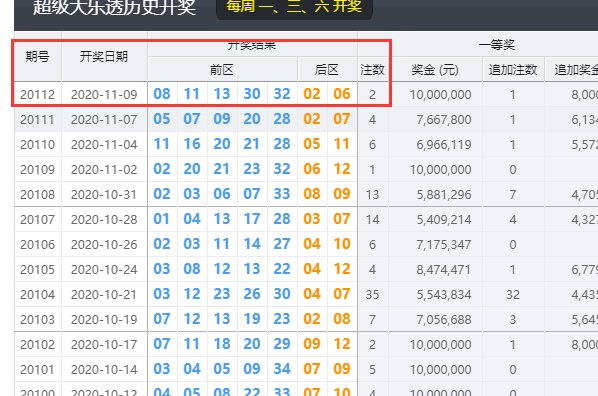Image resolution: width=598 pixels, height=396 pixels.
Task: Click additional count 32 in issue 20104
Action: [513, 295]
